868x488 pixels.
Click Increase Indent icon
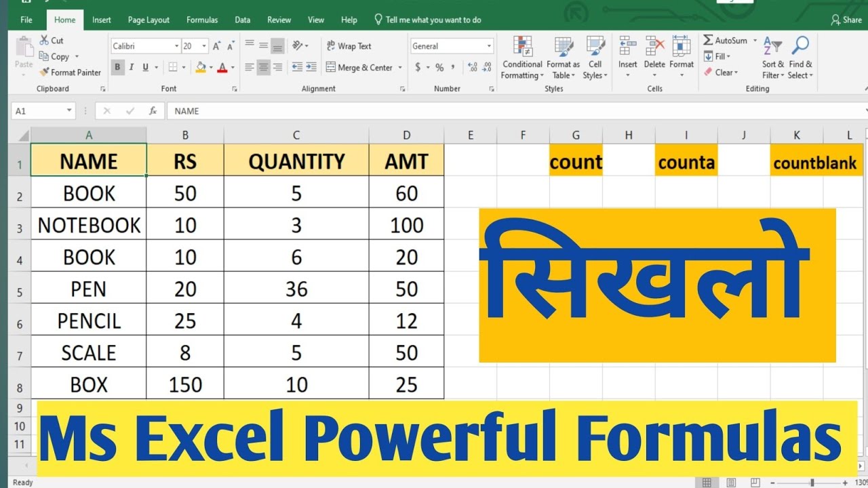click(x=311, y=67)
